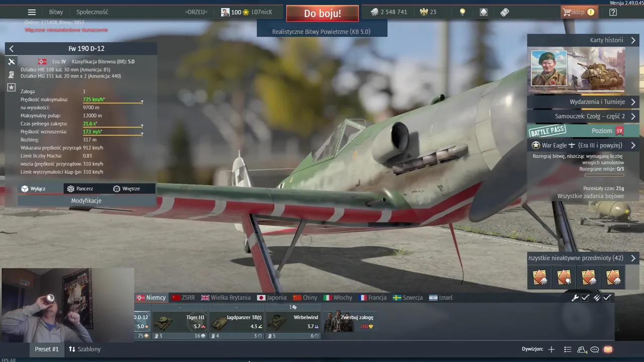Screen dimensions: 644x362
Task: Open the hamburger main menu
Action: (32, 12)
